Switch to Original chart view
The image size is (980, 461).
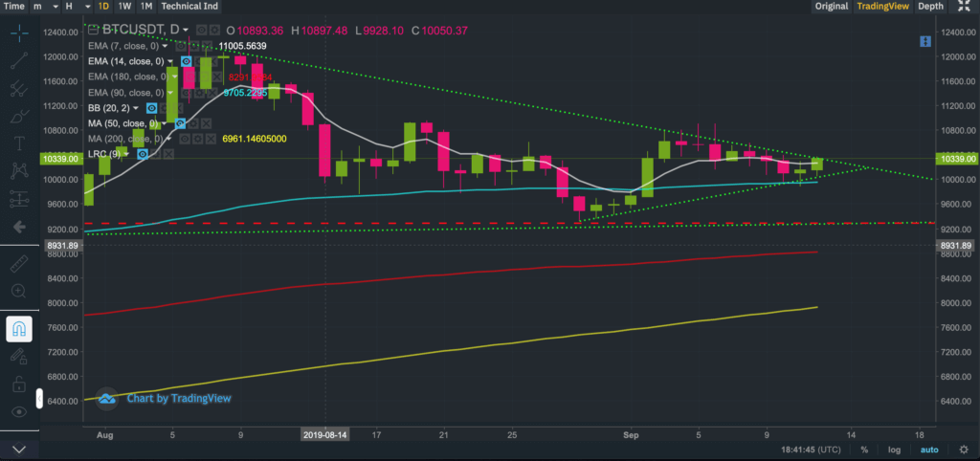pos(832,7)
